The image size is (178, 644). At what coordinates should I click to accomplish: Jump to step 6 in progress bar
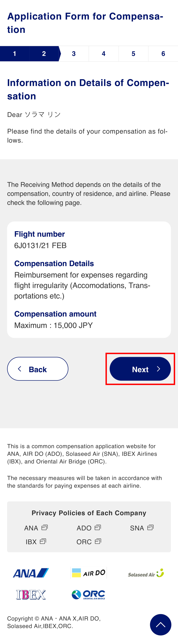[163, 54]
